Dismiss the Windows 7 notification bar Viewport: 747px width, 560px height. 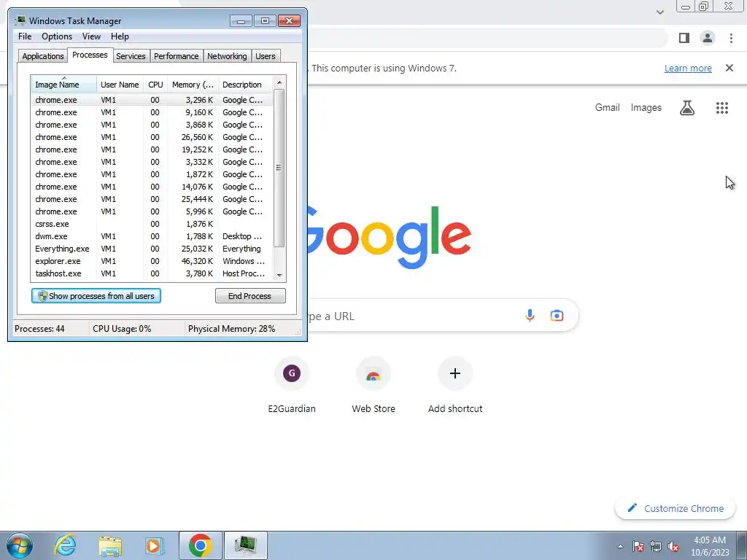point(729,68)
